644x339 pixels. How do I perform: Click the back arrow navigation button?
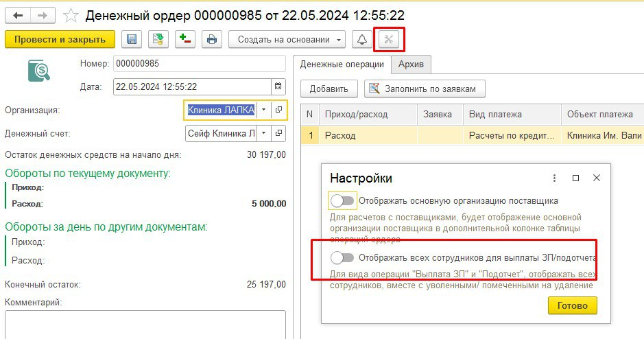[18, 14]
